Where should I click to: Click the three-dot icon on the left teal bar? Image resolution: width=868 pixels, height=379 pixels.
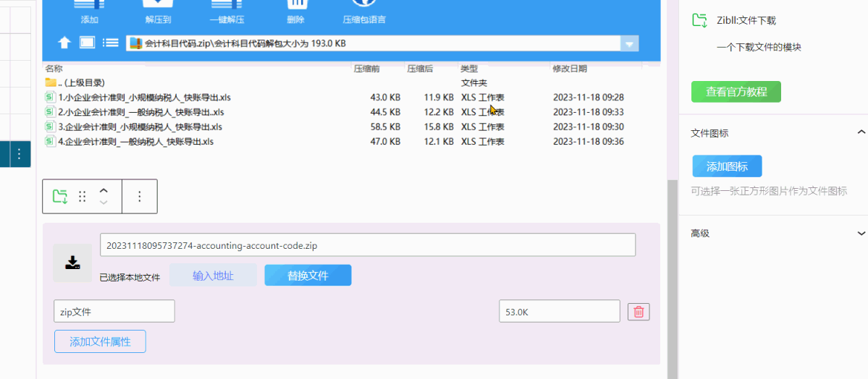point(20,154)
